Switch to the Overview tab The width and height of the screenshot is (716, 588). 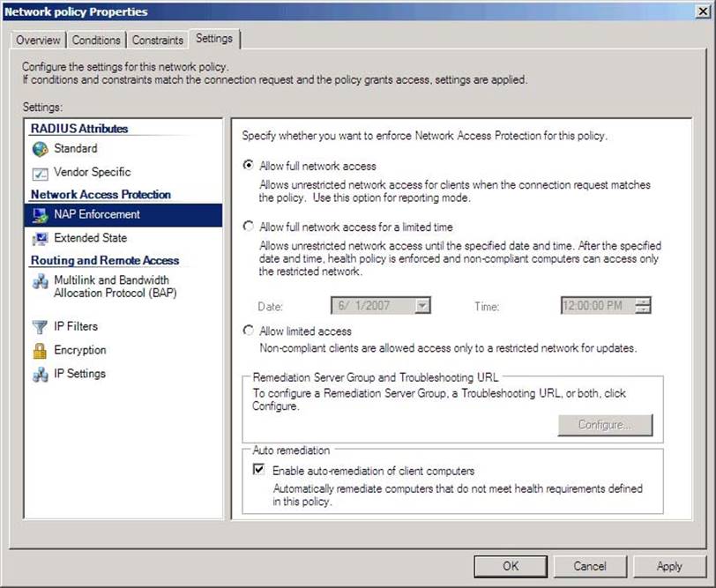pyautogui.click(x=38, y=40)
